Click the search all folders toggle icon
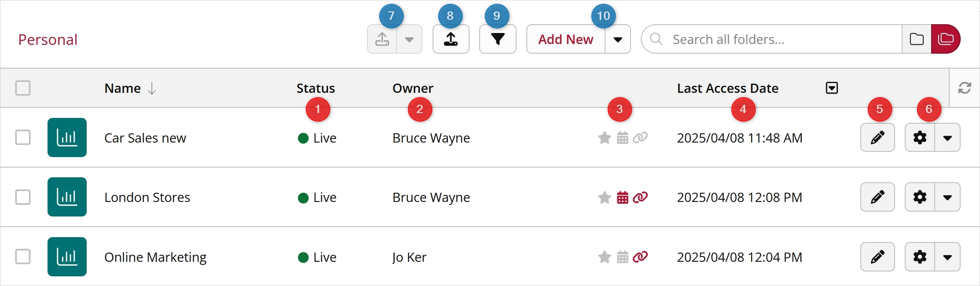The width and height of the screenshot is (980, 286). click(945, 39)
